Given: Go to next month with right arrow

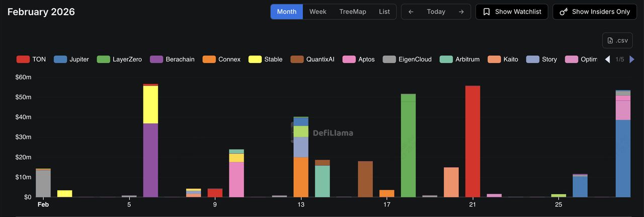Looking at the screenshot, I should 461,12.
